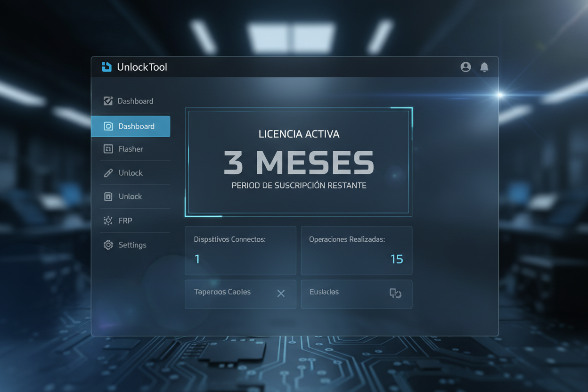The height and width of the screenshot is (392, 588).
Task: Click the Settings gear icon
Action: 108,245
